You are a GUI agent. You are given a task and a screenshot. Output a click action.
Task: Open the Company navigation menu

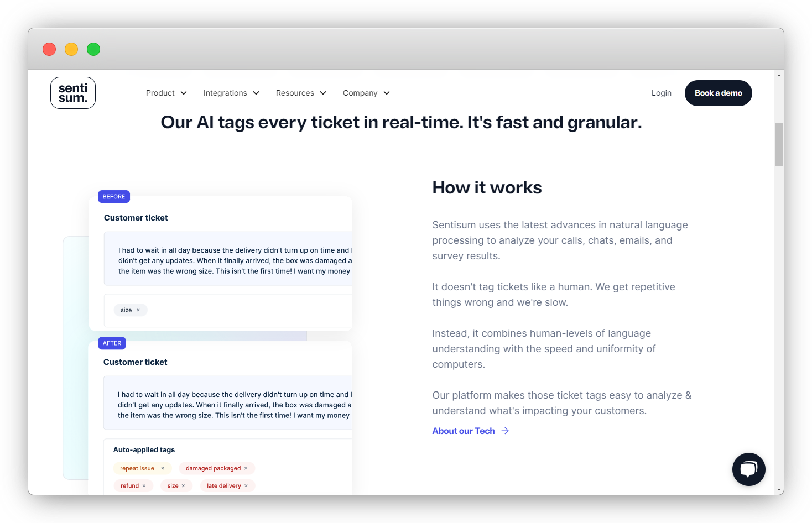[x=366, y=93]
